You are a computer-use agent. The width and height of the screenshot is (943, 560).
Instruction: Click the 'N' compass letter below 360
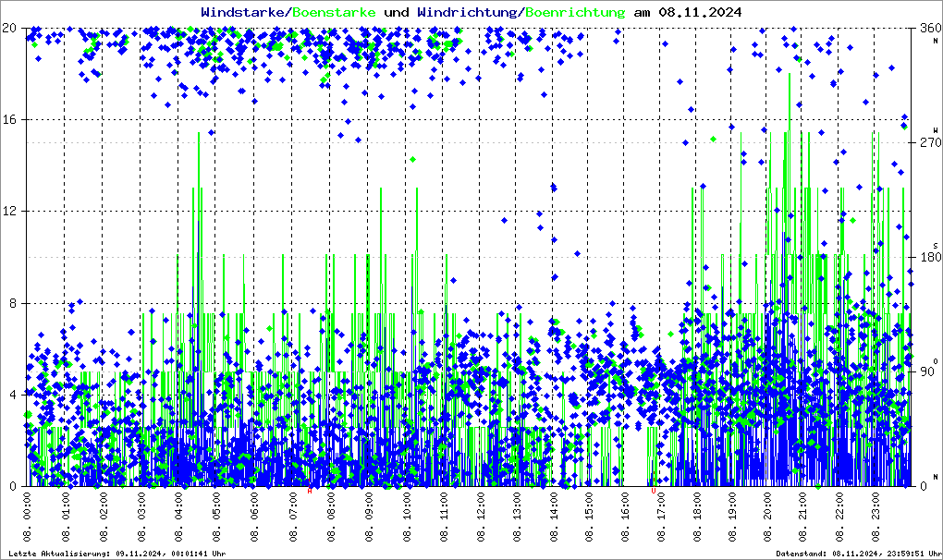coord(936,41)
